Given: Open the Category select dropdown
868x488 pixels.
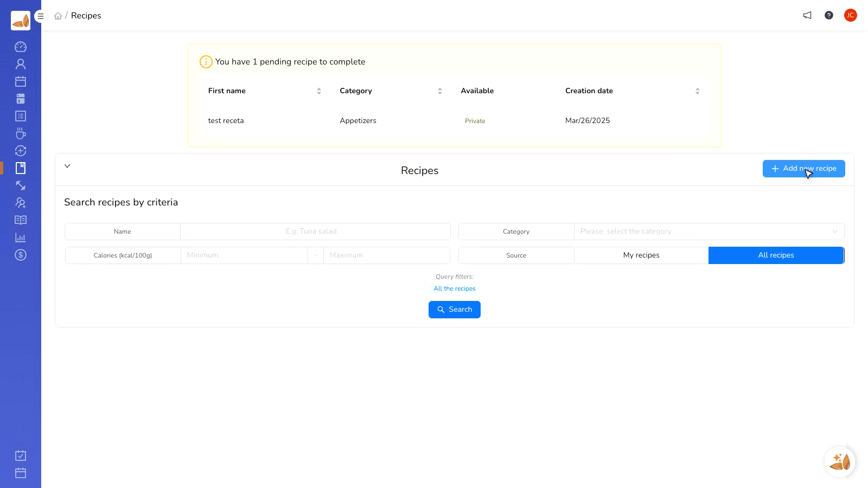Looking at the screenshot, I should (x=709, y=232).
